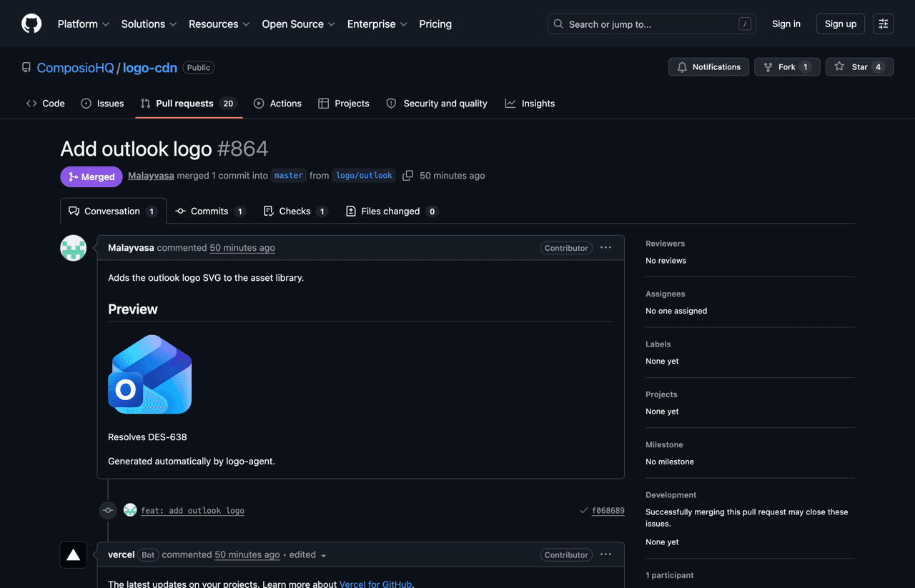The height and width of the screenshot is (588, 915).
Task: Open the options menu on Malayvasa's comment
Action: (605, 247)
